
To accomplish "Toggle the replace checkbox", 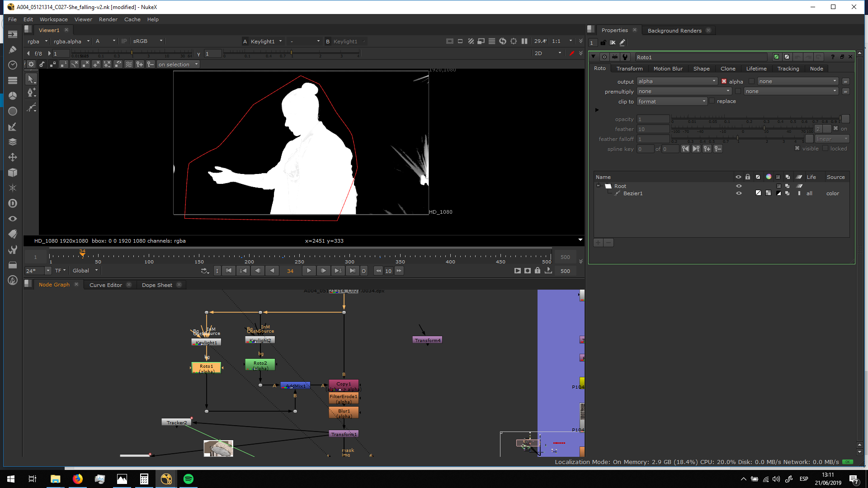I will pos(712,101).
